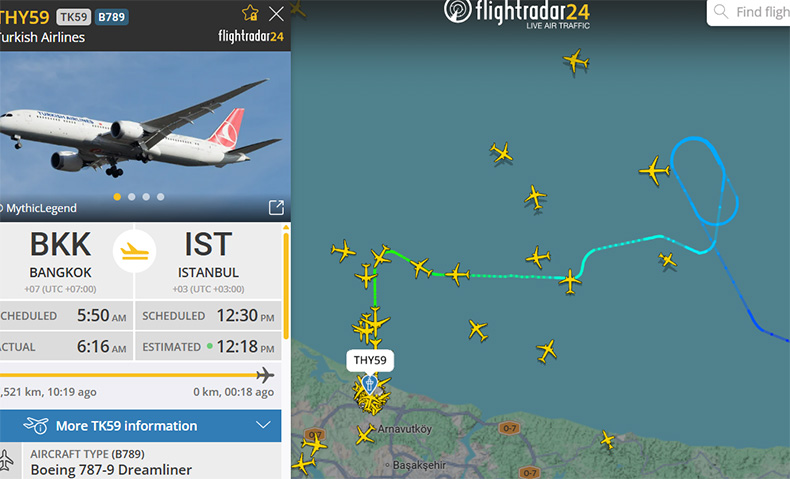Click the flight panel vertical scrollbar
Image resolution: width=790 pixels, height=479 pixels.
click(x=286, y=283)
